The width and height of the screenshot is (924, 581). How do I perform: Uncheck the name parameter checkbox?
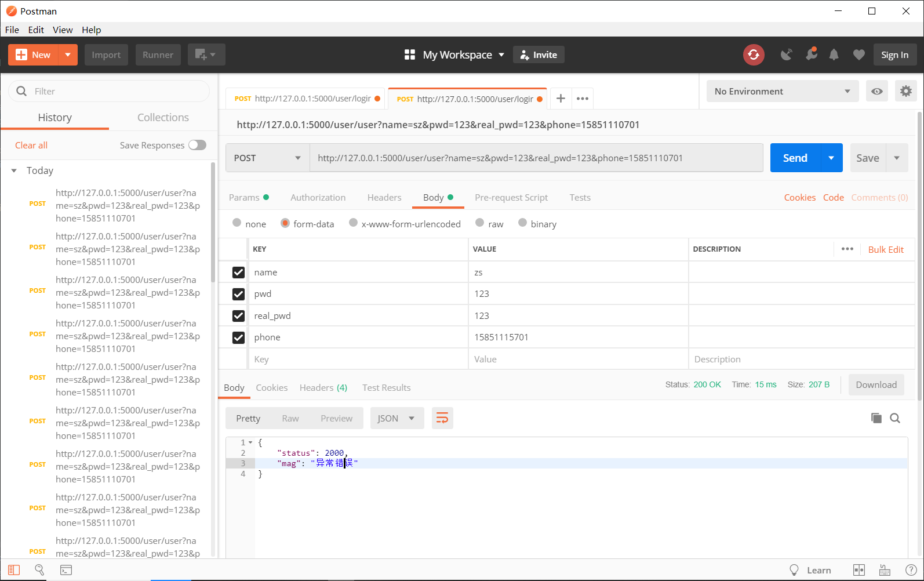tap(238, 273)
